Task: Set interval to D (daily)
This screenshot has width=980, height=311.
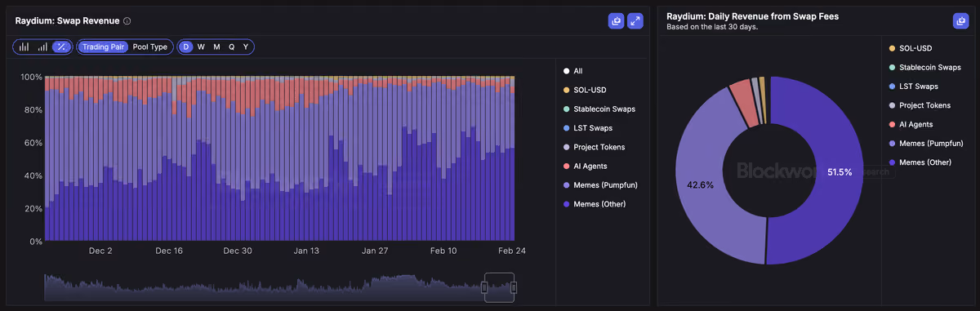Action: pyautogui.click(x=186, y=47)
